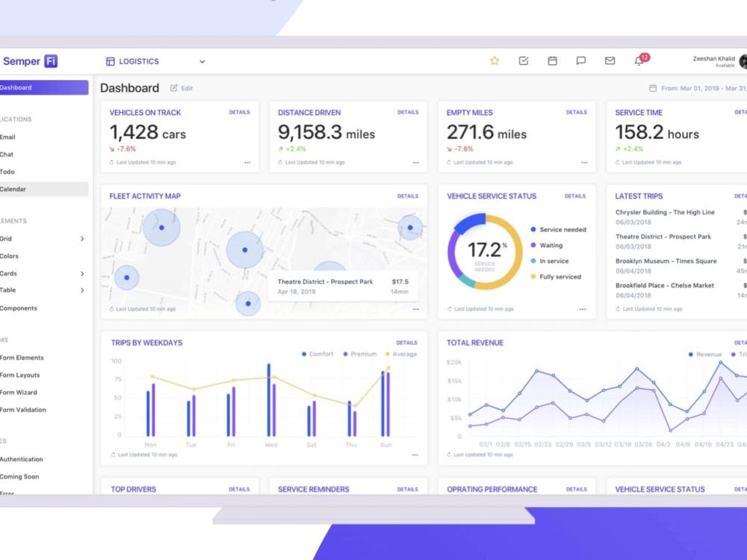This screenshot has width=747, height=560.
Task: Click the 17.2% service status donut chart
Action: pos(485,252)
